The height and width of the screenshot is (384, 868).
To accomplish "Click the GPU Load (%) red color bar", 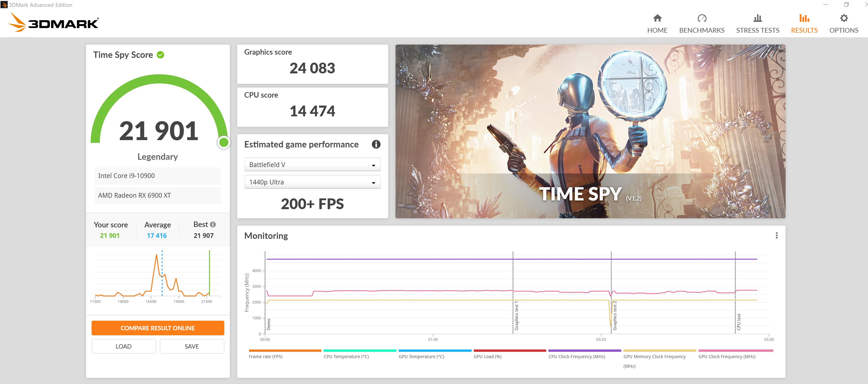I will [510, 351].
